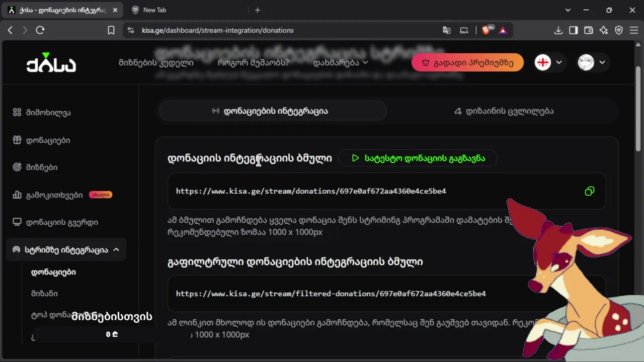Open the language dropdown chevron
The height and width of the screenshot is (362, 644).
pyautogui.click(x=558, y=62)
